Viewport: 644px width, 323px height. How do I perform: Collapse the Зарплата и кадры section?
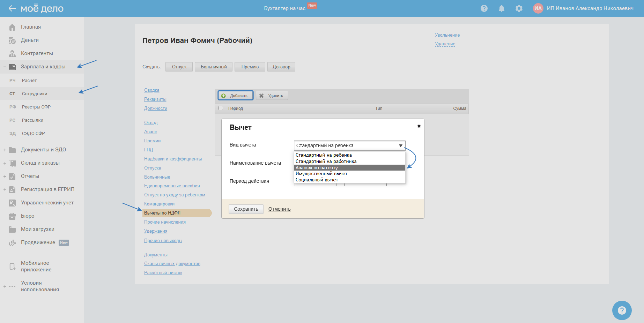(x=5, y=67)
